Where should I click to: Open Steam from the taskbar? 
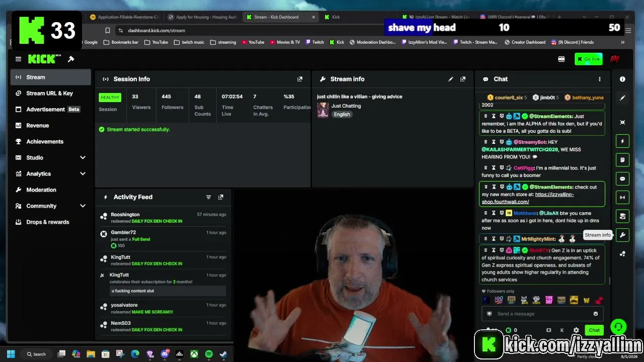tap(223, 354)
